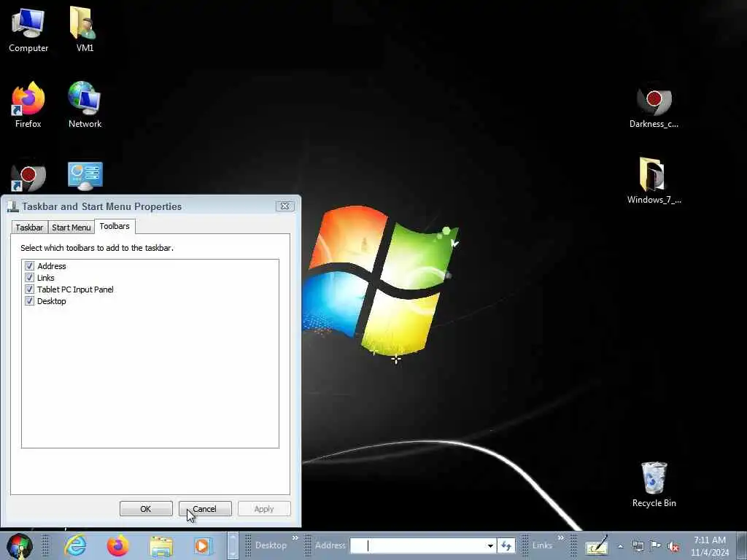Show hidden tray icons arrow

click(x=620, y=546)
